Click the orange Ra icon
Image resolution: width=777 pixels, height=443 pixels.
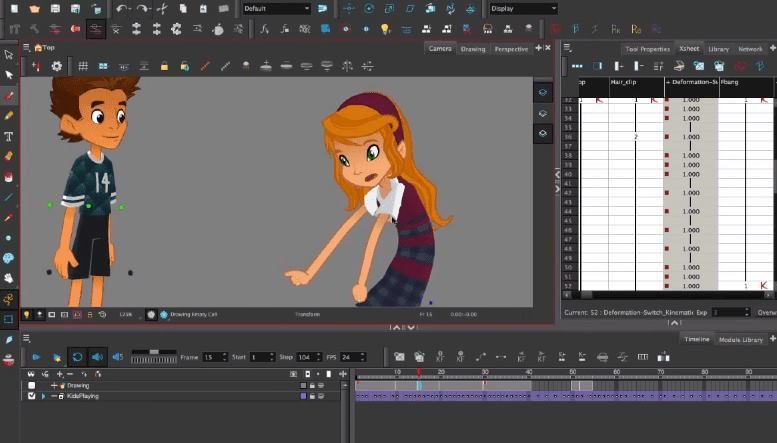636,29
